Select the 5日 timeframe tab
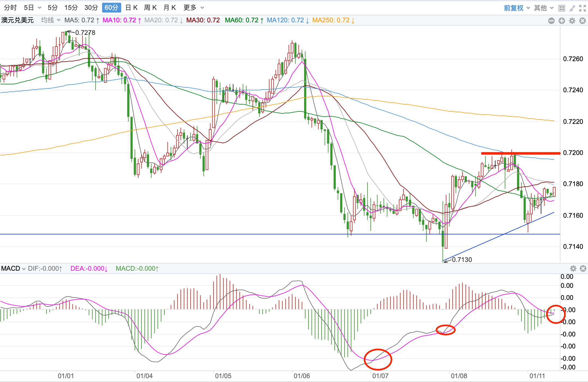The height and width of the screenshot is (382, 588). [29, 8]
